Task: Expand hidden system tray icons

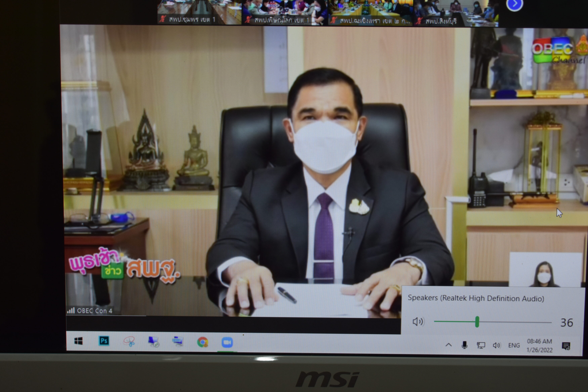Action: (449, 345)
